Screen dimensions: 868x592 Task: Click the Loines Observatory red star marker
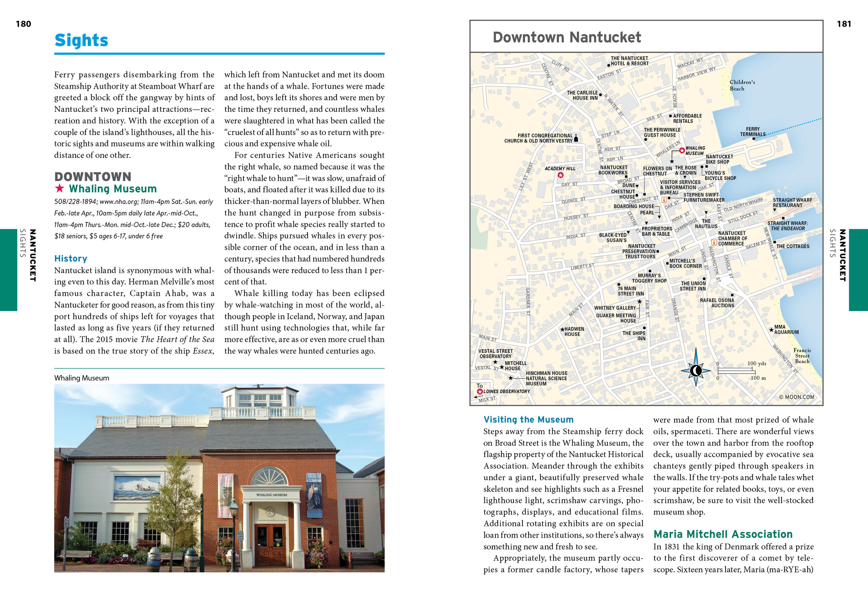tap(480, 391)
